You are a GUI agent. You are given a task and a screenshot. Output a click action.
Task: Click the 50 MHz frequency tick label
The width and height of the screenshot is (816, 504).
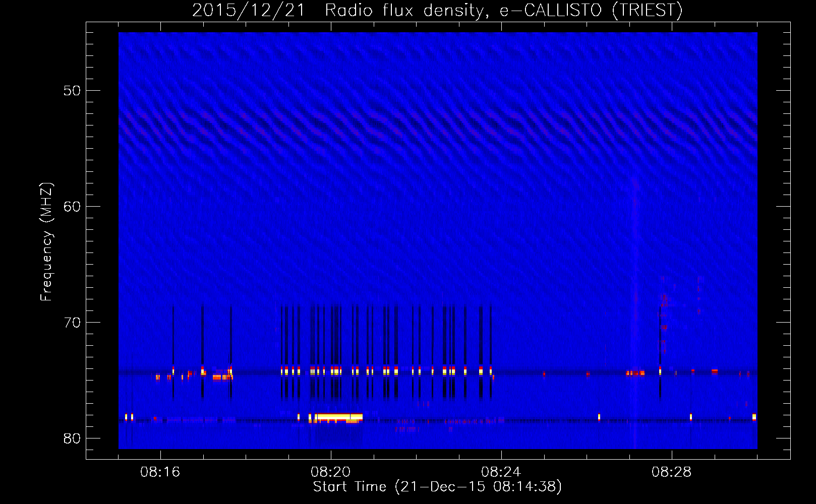pos(72,91)
